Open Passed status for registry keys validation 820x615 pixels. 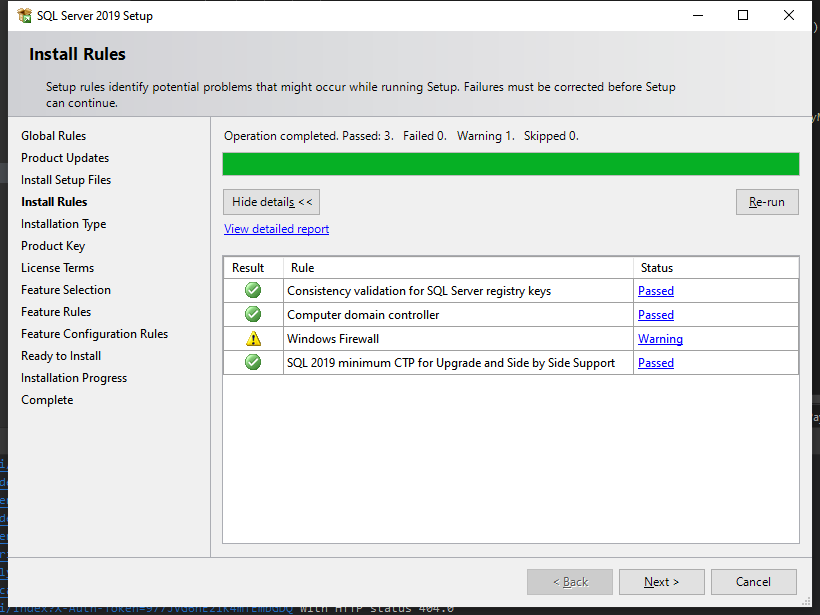pyautogui.click(x=656, y=291)
